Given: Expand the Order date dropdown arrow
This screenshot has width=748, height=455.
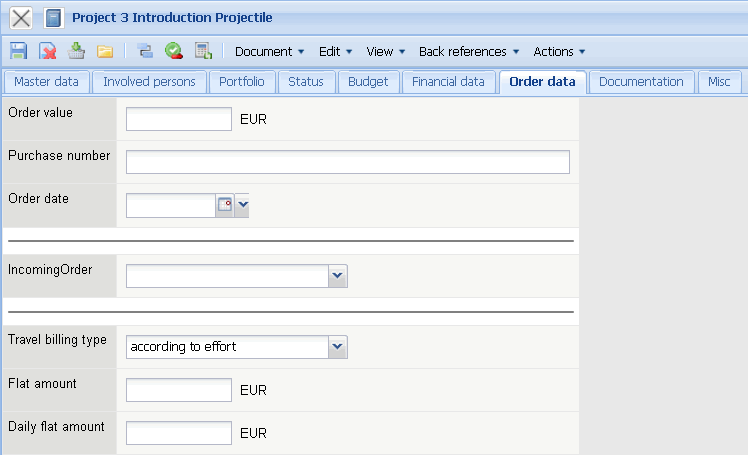Looking at the screenshot, I should click(x=242, y=205).
